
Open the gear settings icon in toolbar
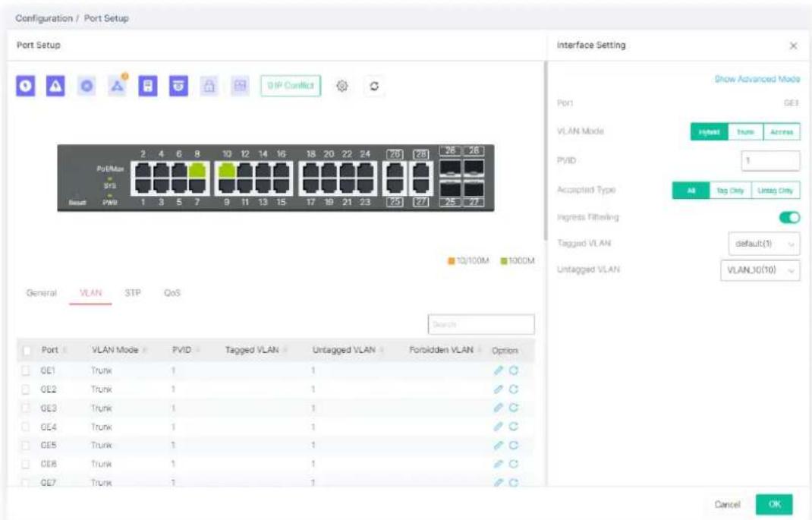[x=341, y=86]
